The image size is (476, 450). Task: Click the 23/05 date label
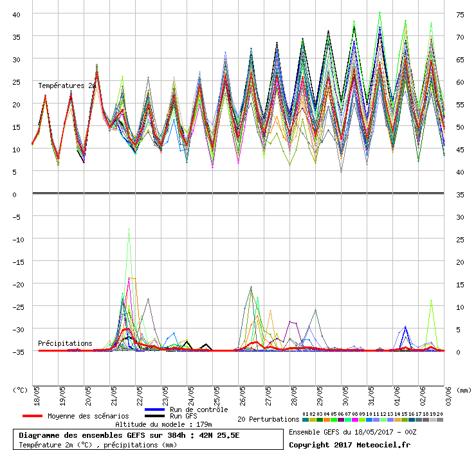coord(165,396)
